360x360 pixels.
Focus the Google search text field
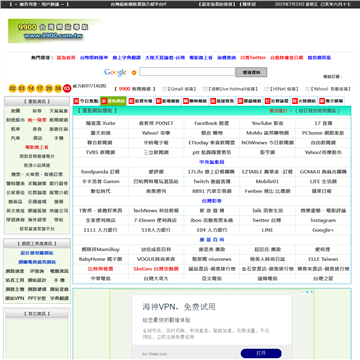(x=187, y=72)
